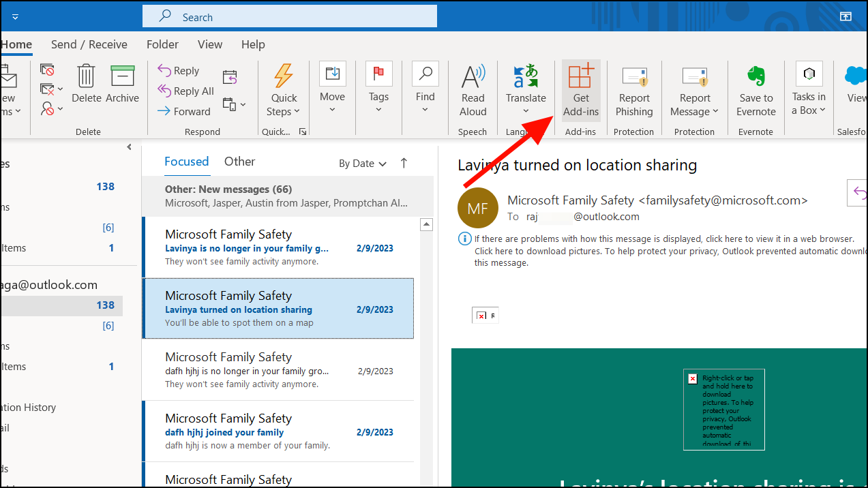The width and height of the screenshot is (868, 488).
Task: Switch to Other inbox tab
Action: point(239,162)
